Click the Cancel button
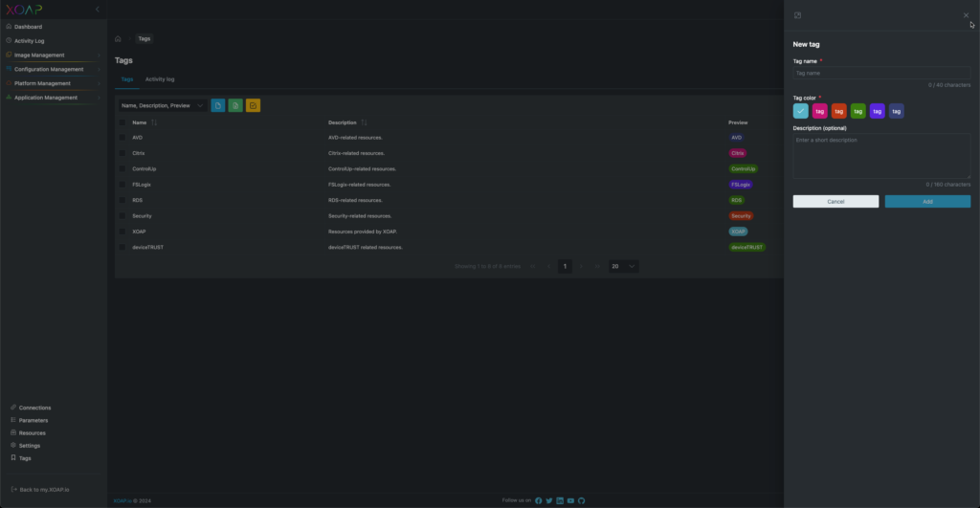The height and width of the screenshot is (508, 980). point(835,201)
